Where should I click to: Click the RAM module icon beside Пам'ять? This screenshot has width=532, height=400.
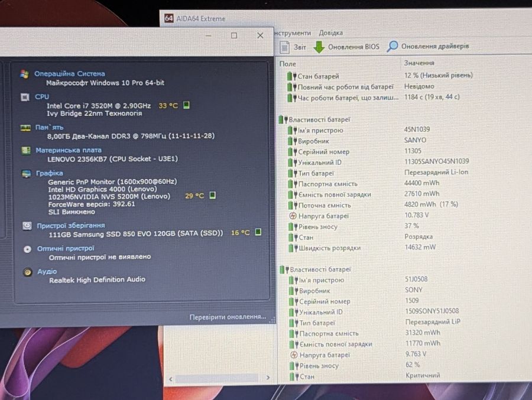[x=25, y=128]
